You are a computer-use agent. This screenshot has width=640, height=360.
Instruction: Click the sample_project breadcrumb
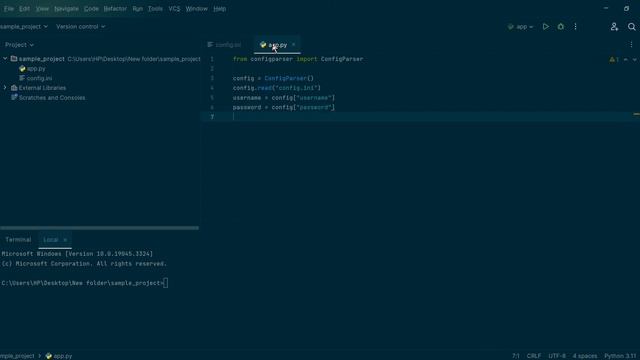pyautogui.click(x=17, y=356)
